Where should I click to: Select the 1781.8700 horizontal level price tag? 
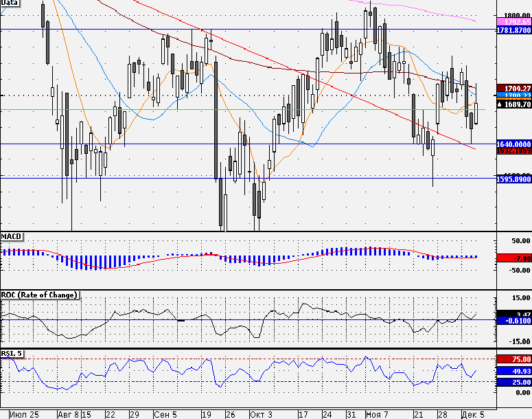coord(513,30)
